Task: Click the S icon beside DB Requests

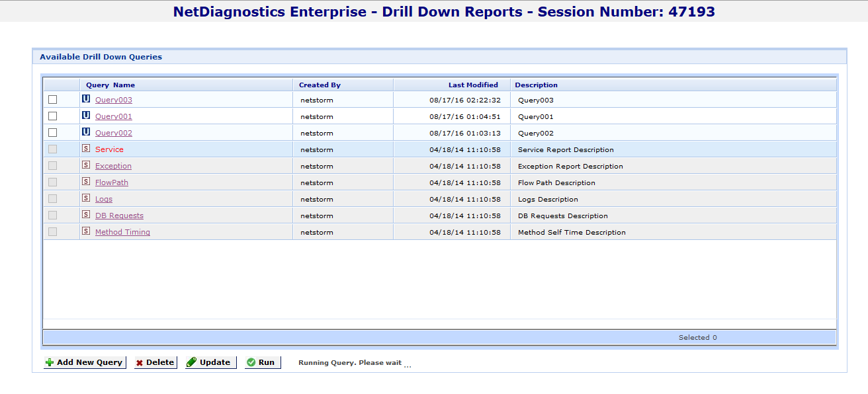Action: pyautogui.click(x=86, y=215)
